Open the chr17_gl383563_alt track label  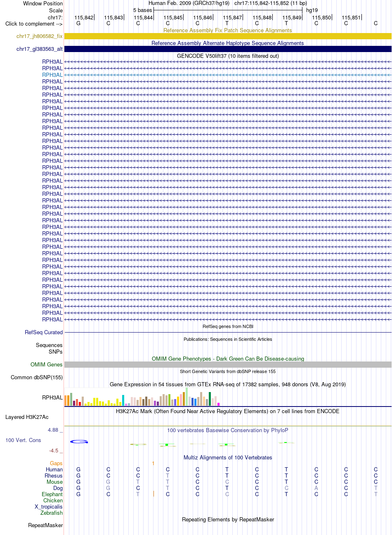pyautogui.click(x=40, y=49)
